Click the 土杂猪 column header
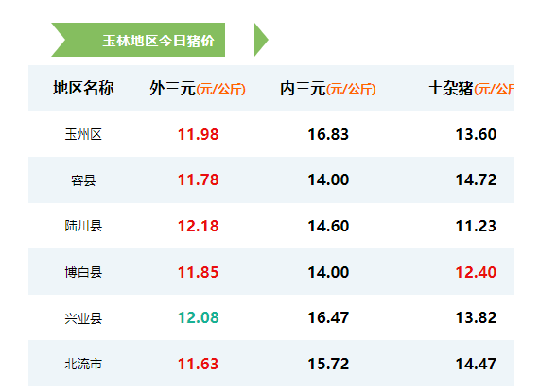 click(x=471, y=89)
